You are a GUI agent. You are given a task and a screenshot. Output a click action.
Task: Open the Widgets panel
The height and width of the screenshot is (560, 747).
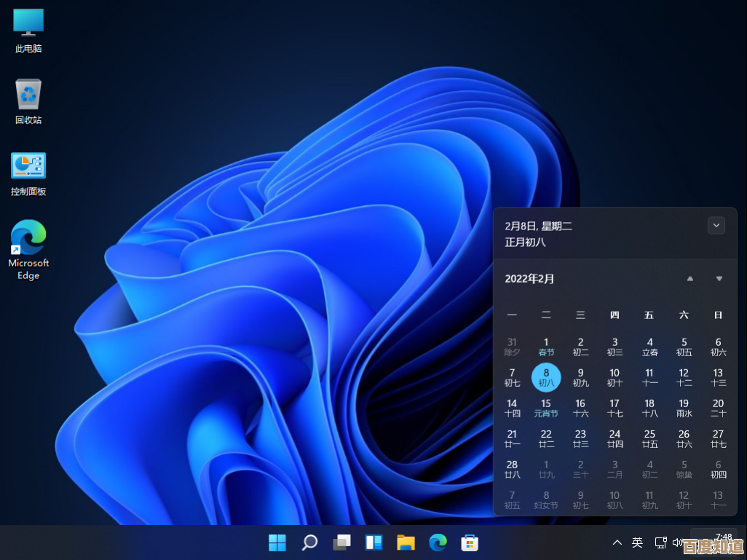pos(373,543)
